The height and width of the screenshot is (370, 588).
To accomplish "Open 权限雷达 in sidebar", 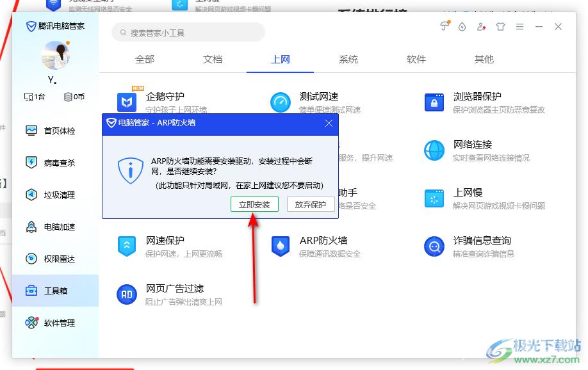I will pyautogui.click(x=56, y=259).
